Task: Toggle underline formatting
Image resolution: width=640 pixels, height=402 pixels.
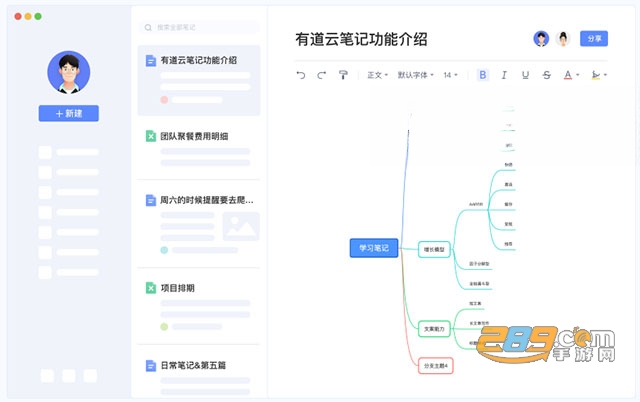Action: coord(525,75)
